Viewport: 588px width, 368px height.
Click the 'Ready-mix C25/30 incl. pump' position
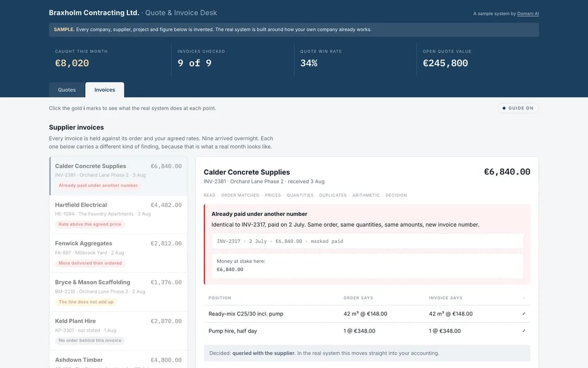tap(246, 314)
